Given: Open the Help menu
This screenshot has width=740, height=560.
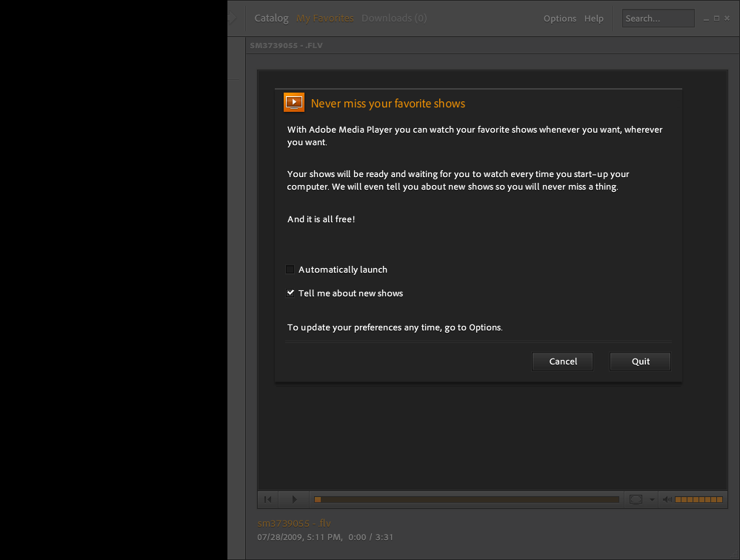Looking at the screenshot, I should click(x=593, y=19).
